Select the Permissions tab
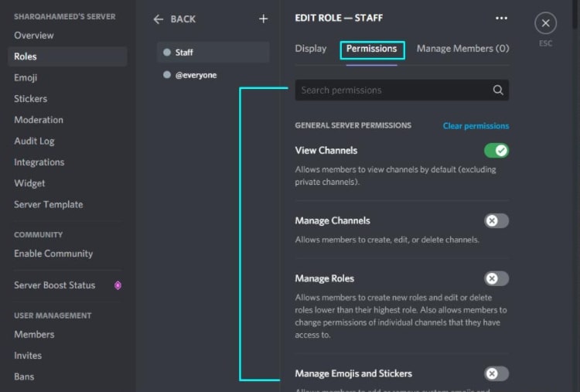 [x=371, y=49]
